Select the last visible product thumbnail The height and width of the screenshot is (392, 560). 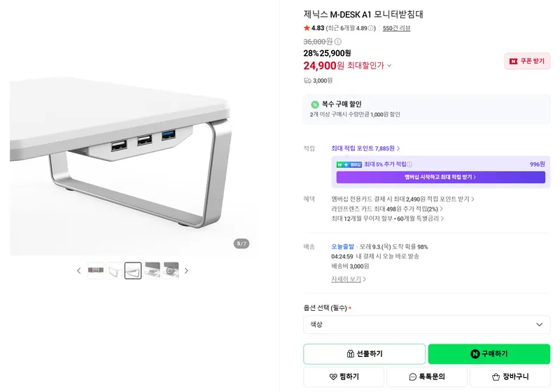click(170, 270)
